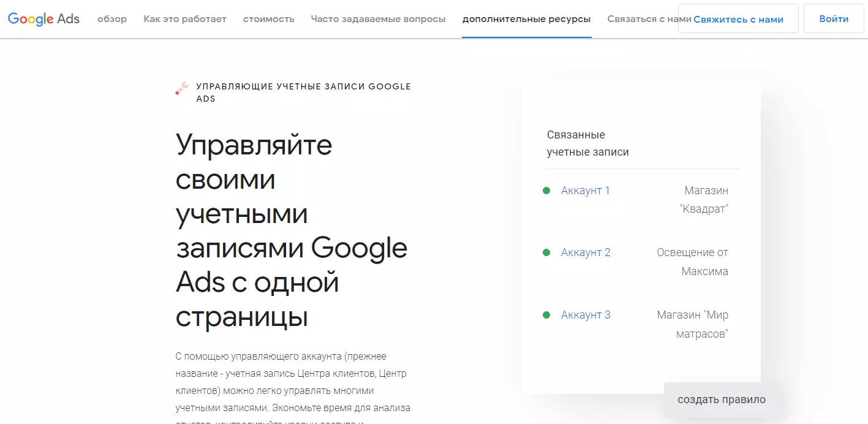
Task: Click the main heading Управляйте своими учетными записями
Action: 292,231
